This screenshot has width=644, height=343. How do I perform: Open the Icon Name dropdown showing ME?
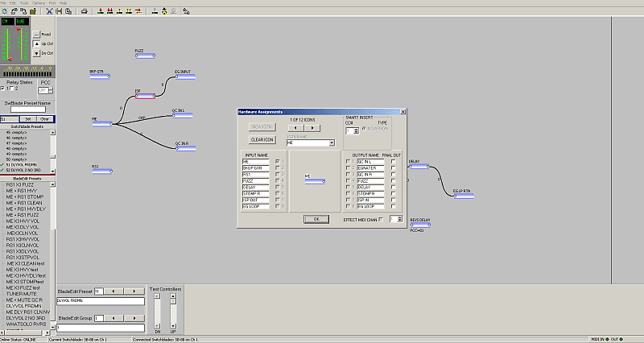[331, 143]
